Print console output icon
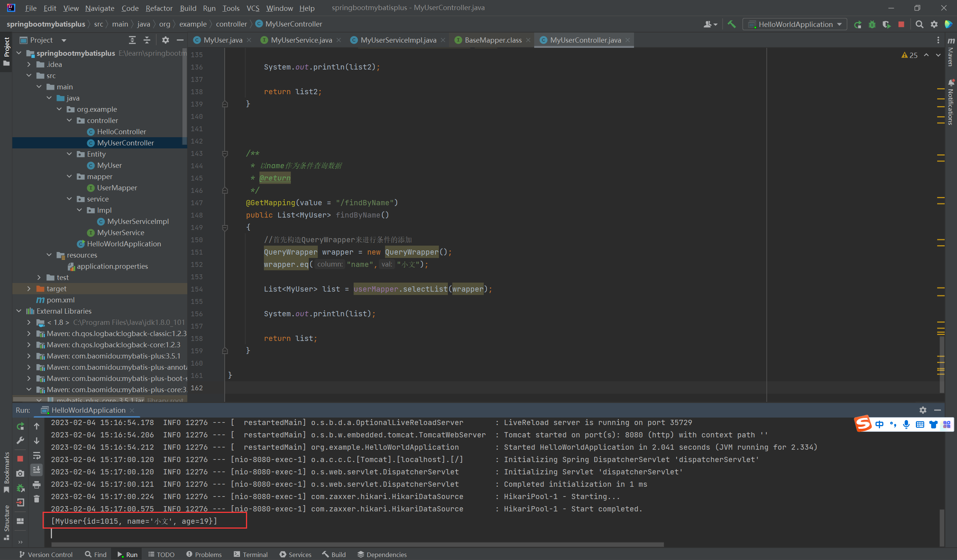Viewport: 957px width, 560px height. (37, 484)
